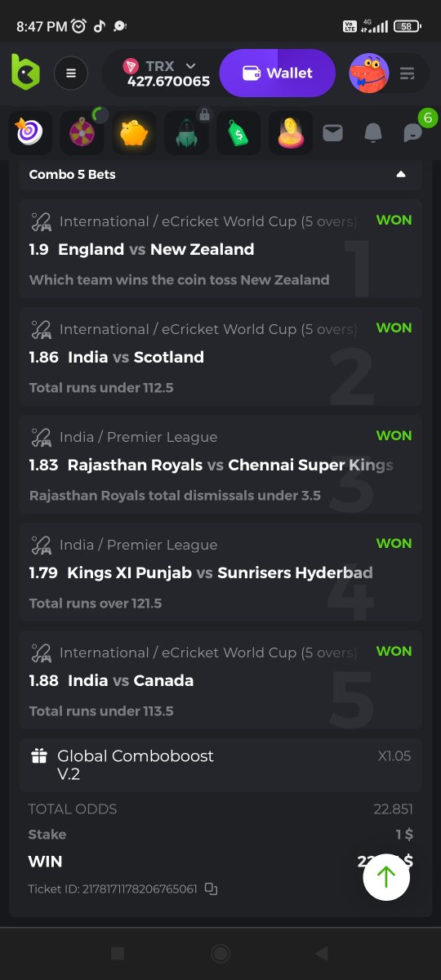Open chat with 6 unread messages
441x980 pixels.
tap(414, 132)
